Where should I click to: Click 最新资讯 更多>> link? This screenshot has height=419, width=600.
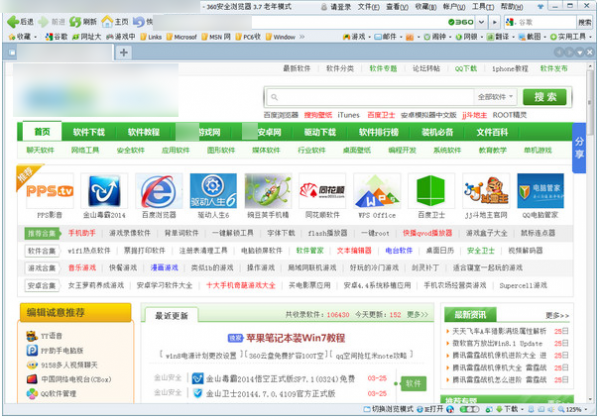click(557, 315)
